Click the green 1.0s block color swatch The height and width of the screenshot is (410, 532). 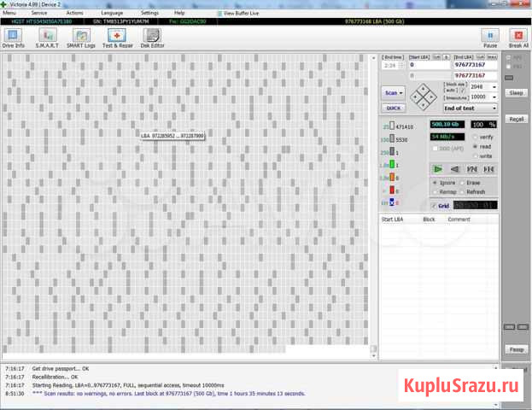[x=394, y=164]
